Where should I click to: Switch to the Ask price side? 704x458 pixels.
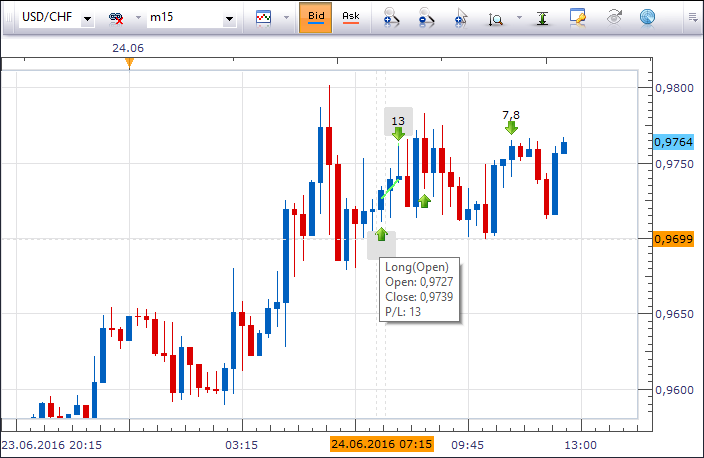[351, 18]
